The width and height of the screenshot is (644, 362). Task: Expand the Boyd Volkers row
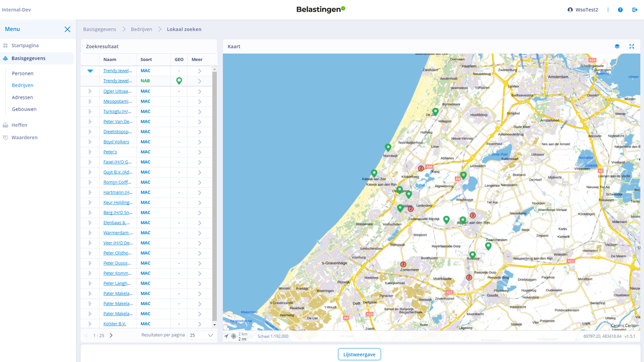point(90,141)
